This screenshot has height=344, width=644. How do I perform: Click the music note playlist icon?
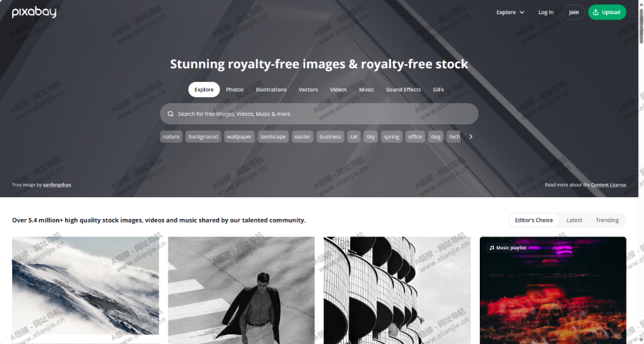click(491, 248)
